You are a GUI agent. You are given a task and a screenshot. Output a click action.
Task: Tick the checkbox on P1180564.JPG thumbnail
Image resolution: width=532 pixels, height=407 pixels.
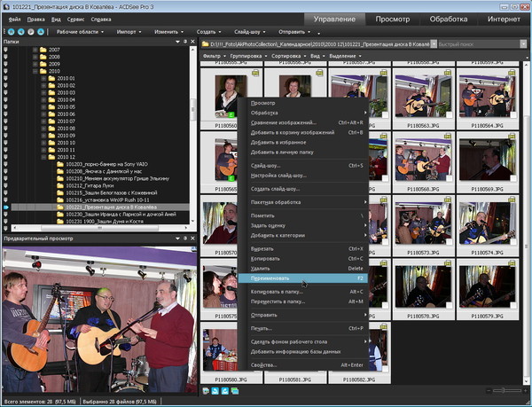[513, 115]
